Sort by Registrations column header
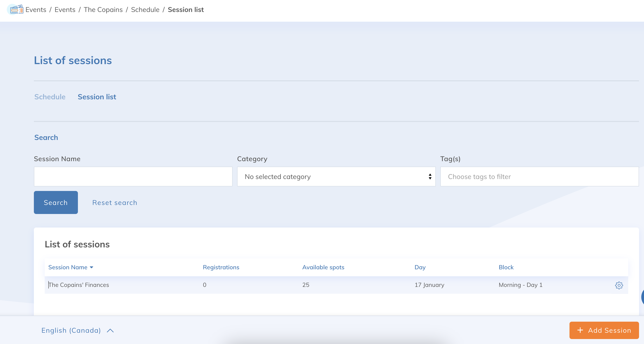Image resolution: width=644 pixels, height=344 pixels. 221,267
